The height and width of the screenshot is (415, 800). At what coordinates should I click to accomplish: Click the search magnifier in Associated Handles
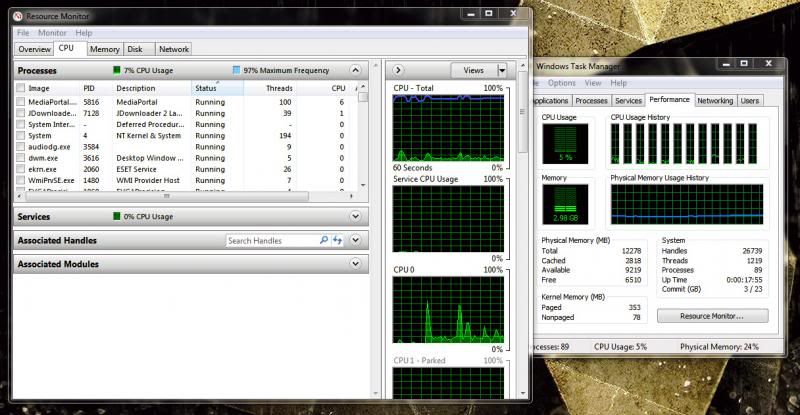(323, 240)
